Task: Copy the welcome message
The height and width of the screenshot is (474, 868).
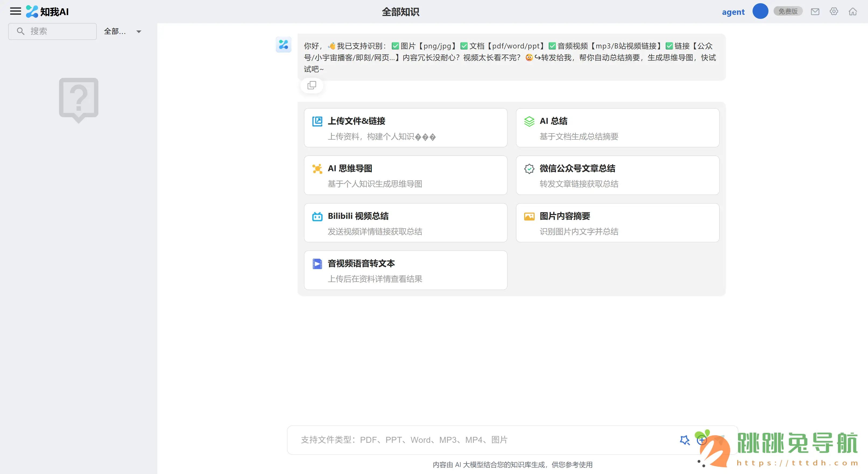Action: [312, 85]
